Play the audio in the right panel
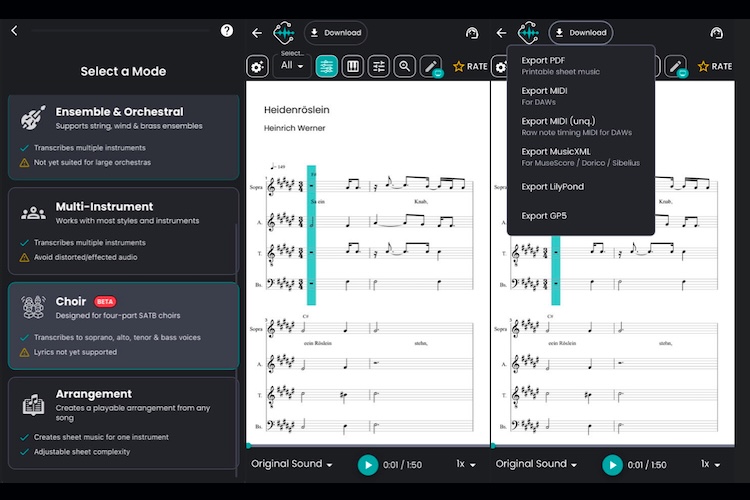750x500 pixels. pyautogui.click(x=612, y=465)
